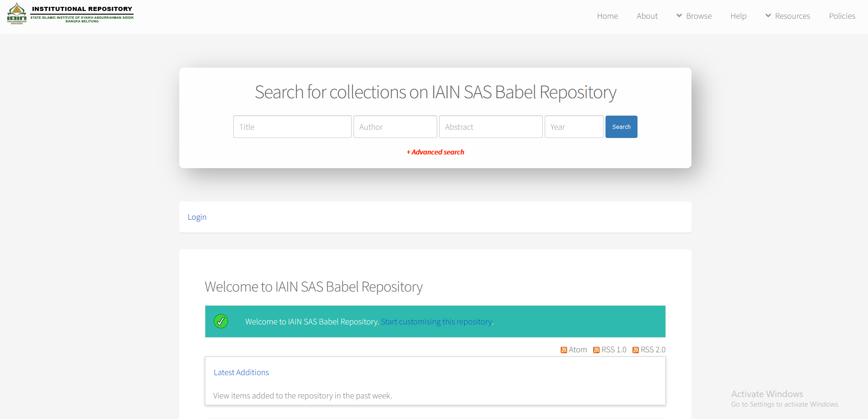Click the Atom feed icon
The height and width of the screenshot is (419, 868).
[563, 350]
